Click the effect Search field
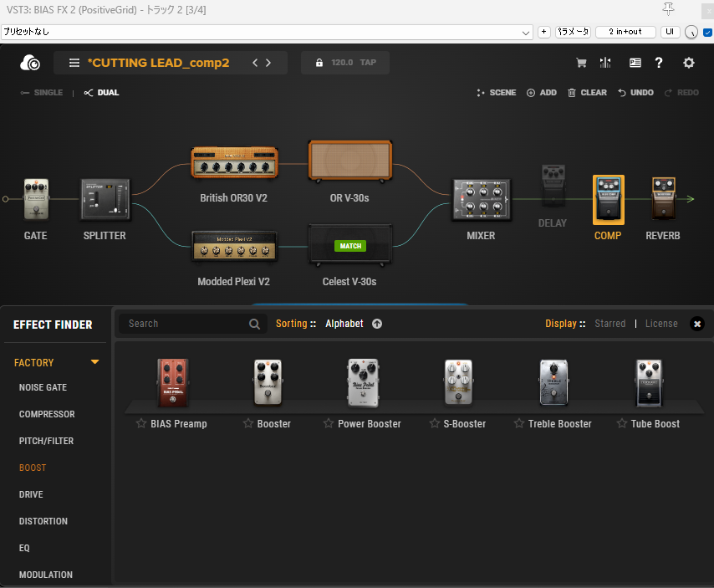 (x=184, y=324)
